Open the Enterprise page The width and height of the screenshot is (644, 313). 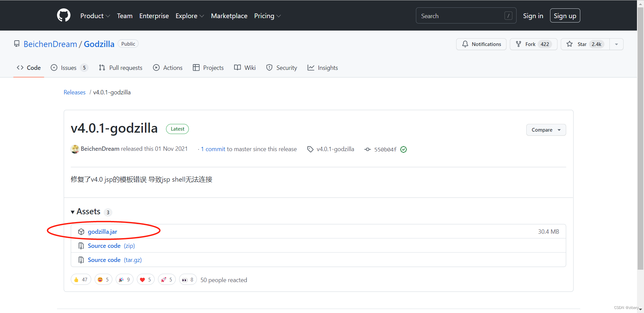click(154, 16)
